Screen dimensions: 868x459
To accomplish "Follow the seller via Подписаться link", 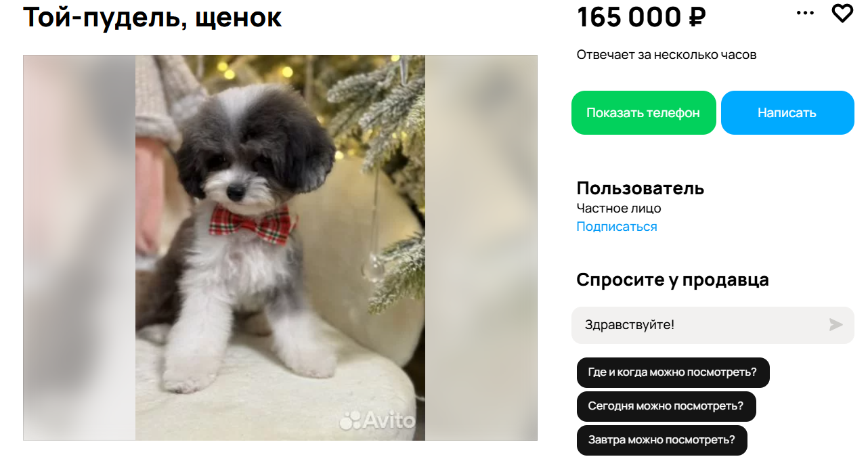I will click(x=617, y=227).
